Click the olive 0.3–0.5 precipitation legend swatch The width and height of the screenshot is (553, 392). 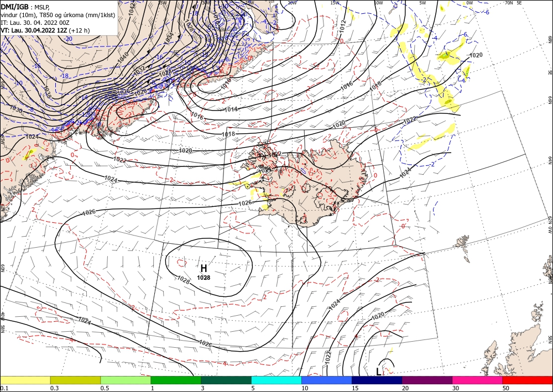(75, 380)
